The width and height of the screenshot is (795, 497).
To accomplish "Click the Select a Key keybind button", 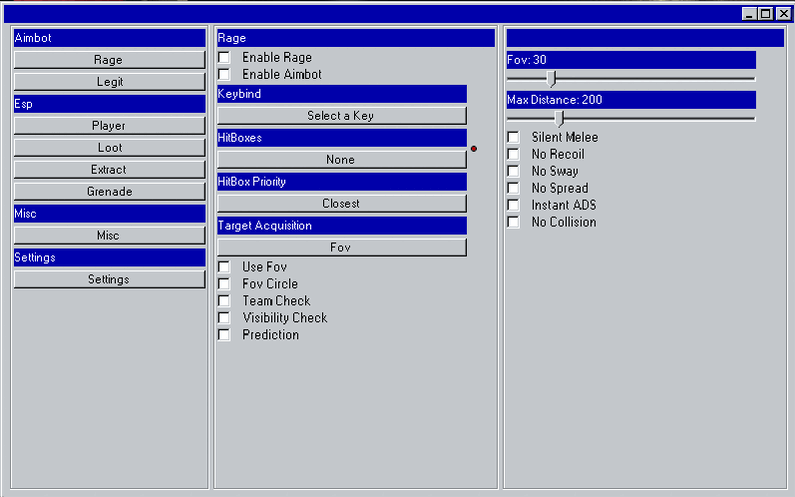I will pos(341,116).
